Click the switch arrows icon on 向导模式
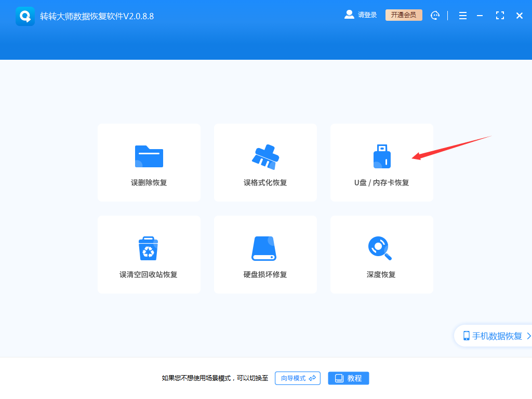532x399 pixels. pyautogui.click(x=312, y=378)
